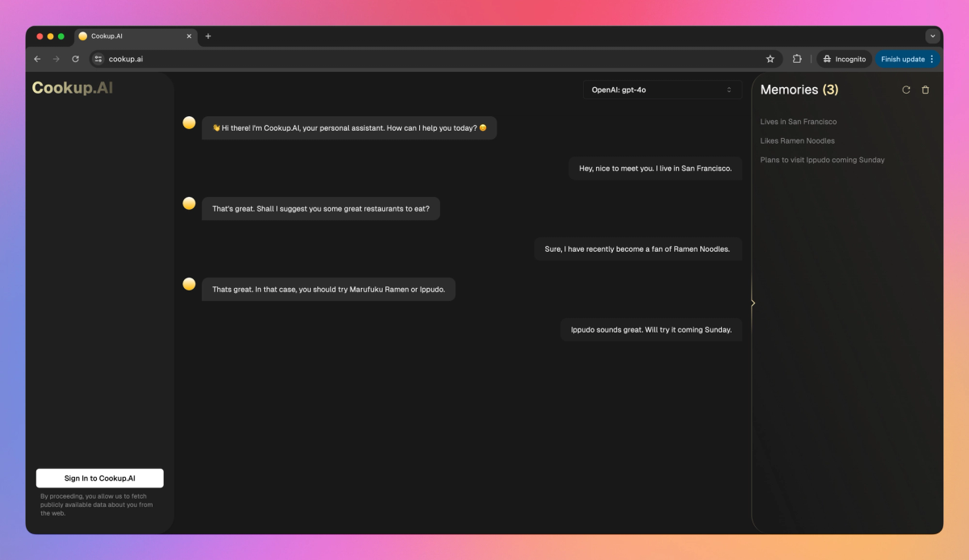Refresh the memories list
The height and width of the screenshot is (560, 969).
click(906, 90)
